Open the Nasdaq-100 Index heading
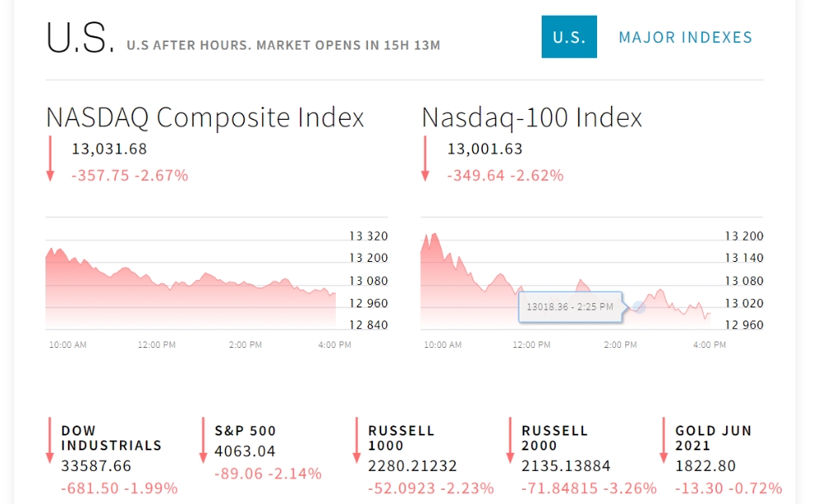This screenshot has width=827, height=504. 532,117
